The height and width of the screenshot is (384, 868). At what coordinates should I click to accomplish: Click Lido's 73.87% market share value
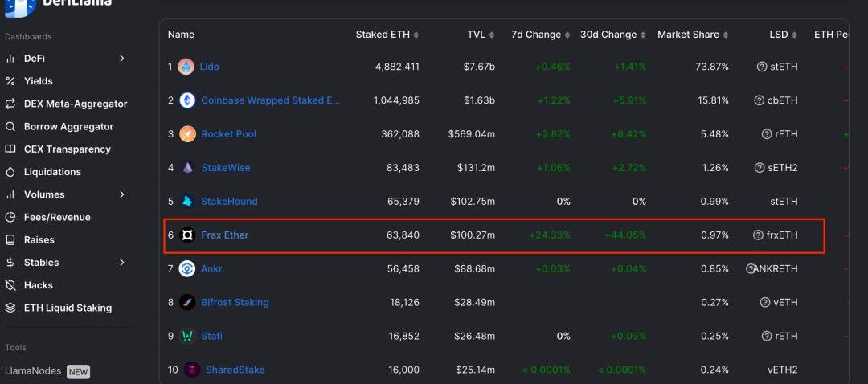(712, 67)
